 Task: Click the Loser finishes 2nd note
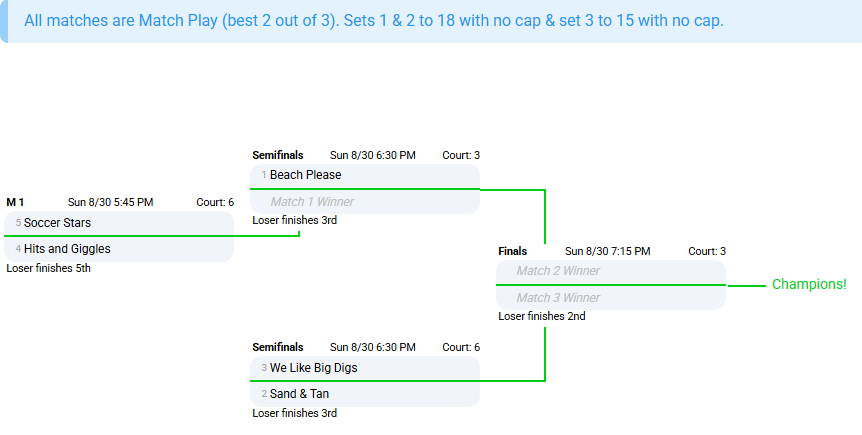[x=541, y=316]
